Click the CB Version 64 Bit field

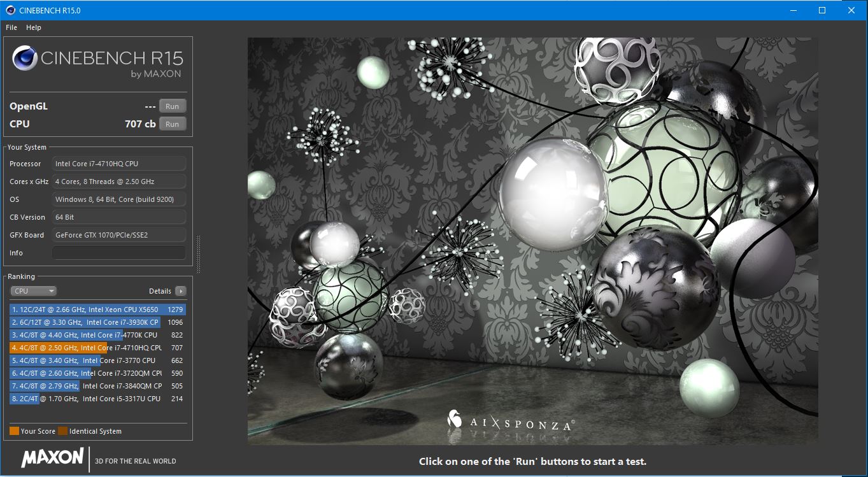tap(119, 217)
